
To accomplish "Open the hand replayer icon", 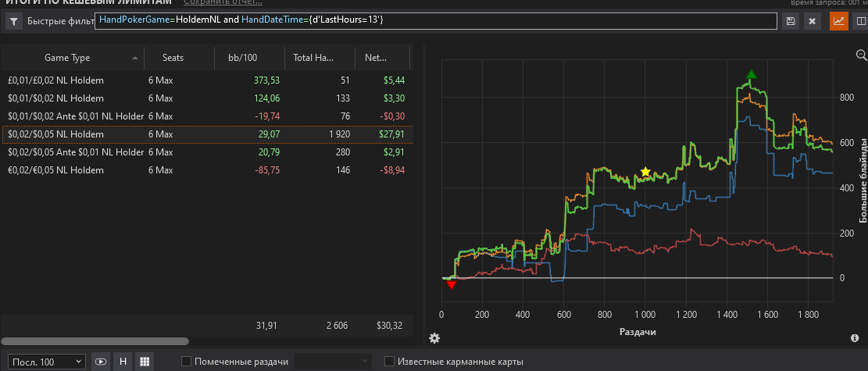I will (x=100, y=362).
